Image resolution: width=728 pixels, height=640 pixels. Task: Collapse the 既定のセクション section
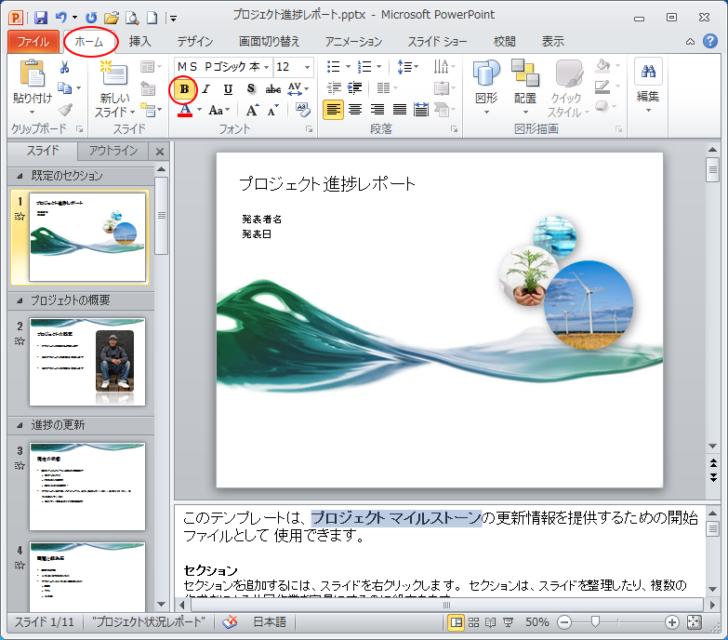click(20, 176)
